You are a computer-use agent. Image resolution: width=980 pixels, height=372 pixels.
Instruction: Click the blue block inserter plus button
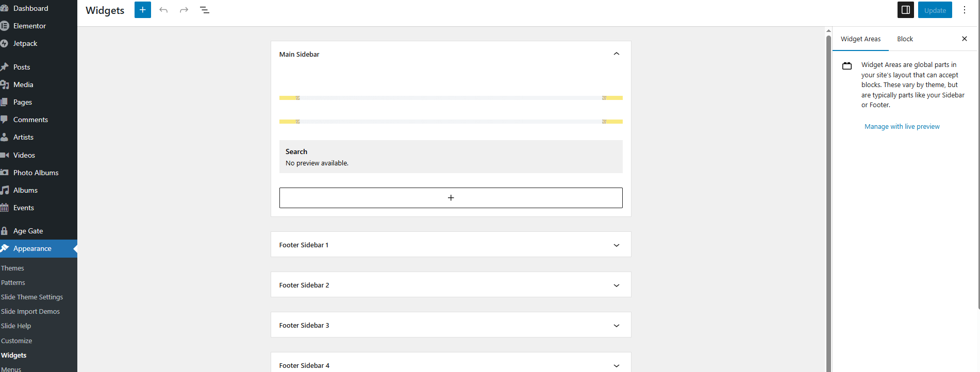point(143,10)
